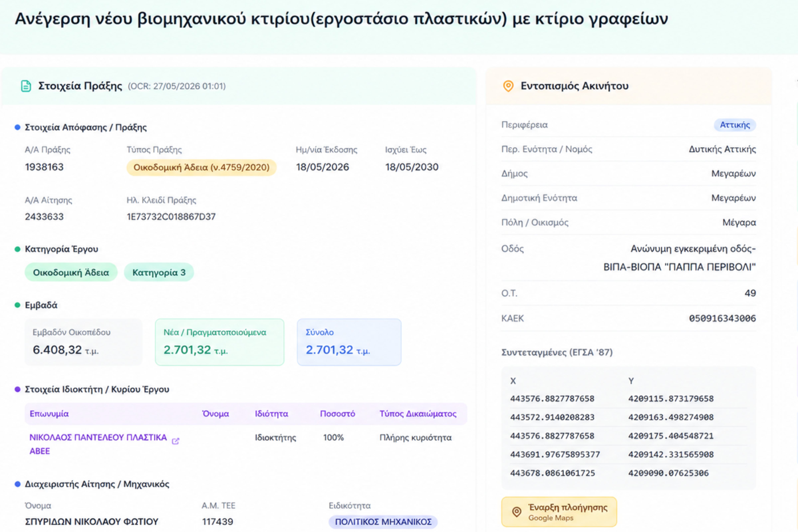
Task: Click the A/A Πράξης number 1938163
Action: [x=44, y=167]
